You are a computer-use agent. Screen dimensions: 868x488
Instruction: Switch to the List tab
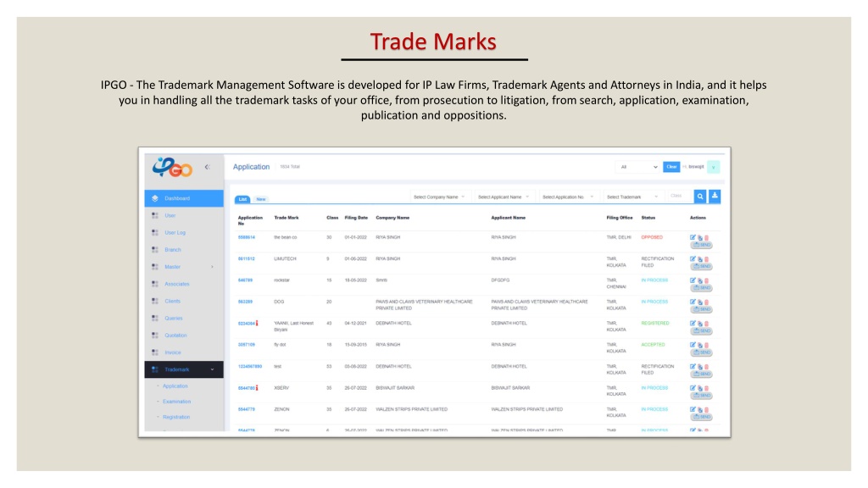click(242, 199)
